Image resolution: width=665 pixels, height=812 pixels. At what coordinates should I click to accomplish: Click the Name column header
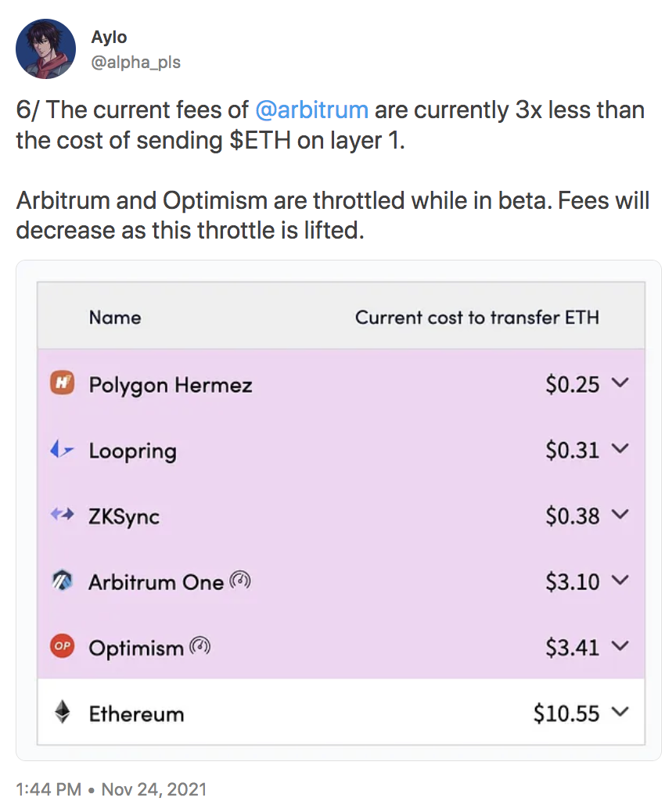tap(115, 317)
